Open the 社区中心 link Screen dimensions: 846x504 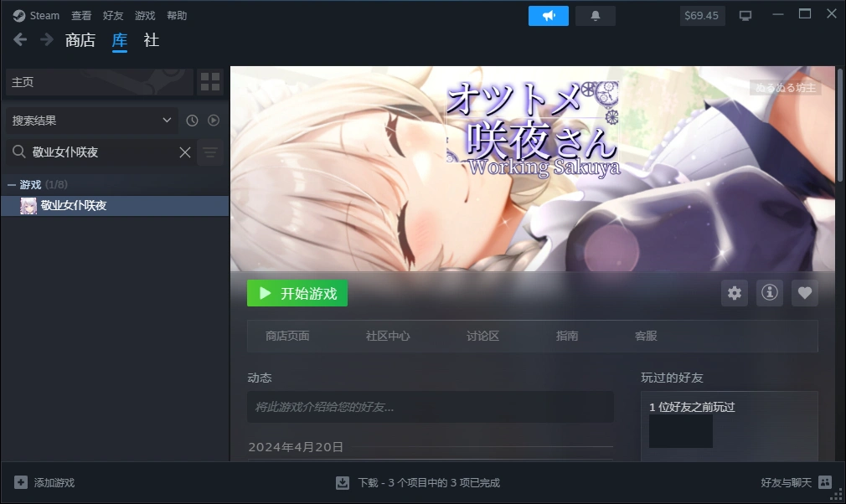[388, 336]
